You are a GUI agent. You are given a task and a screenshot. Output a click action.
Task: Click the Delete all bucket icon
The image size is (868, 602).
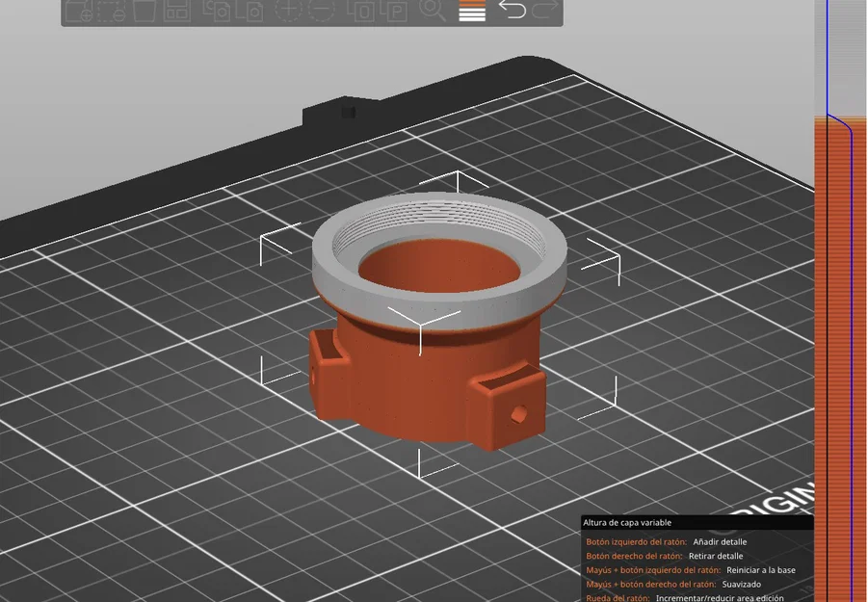coord(145,11)
